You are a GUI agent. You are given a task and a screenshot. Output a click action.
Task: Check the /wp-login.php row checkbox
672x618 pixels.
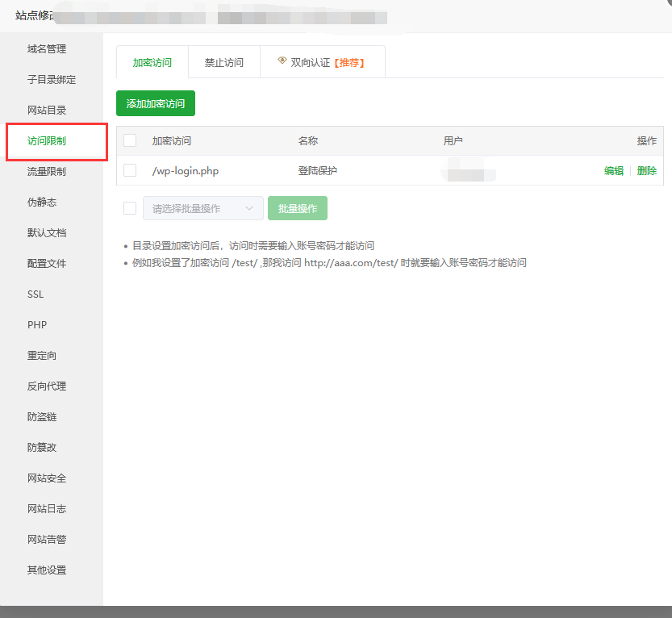(x=129, y=171)
